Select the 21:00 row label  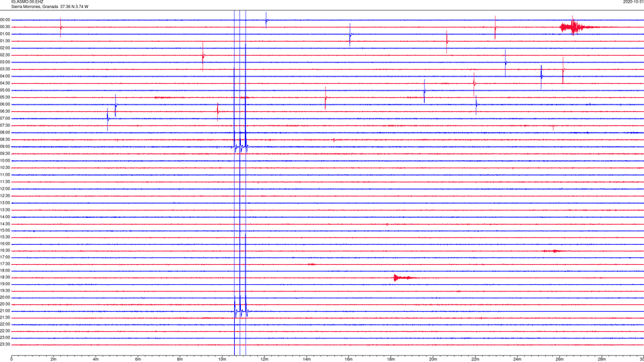pos(5,311)
